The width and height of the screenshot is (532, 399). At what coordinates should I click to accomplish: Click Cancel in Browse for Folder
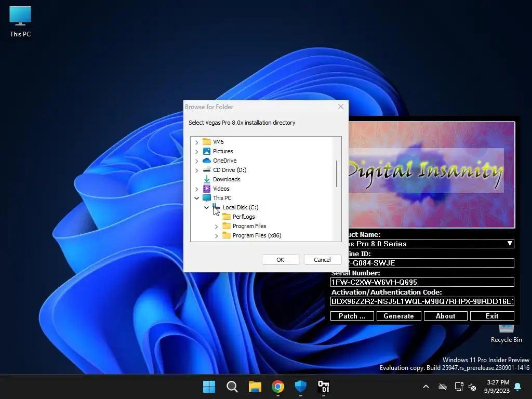click(x=322, y=260)
